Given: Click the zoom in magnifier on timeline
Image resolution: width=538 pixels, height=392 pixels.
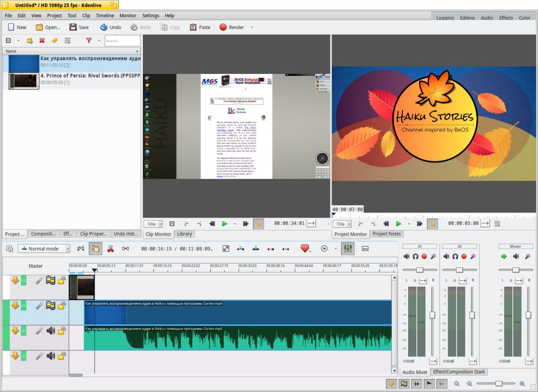Looking at the screenshot, I should coord(522,384).
